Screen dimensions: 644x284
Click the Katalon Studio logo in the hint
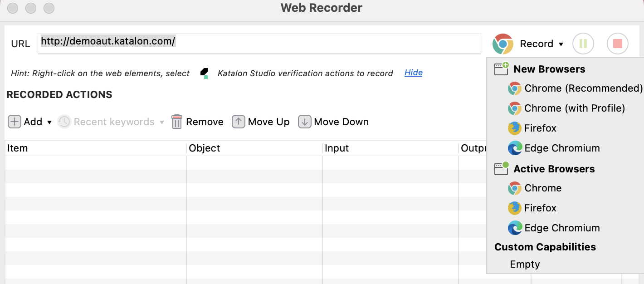coord(204,73)
